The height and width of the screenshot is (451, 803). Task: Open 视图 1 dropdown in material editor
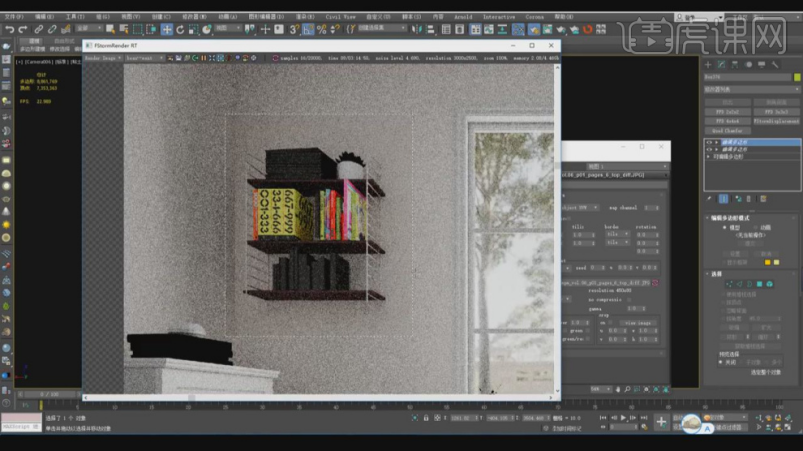tap(627, 166)
